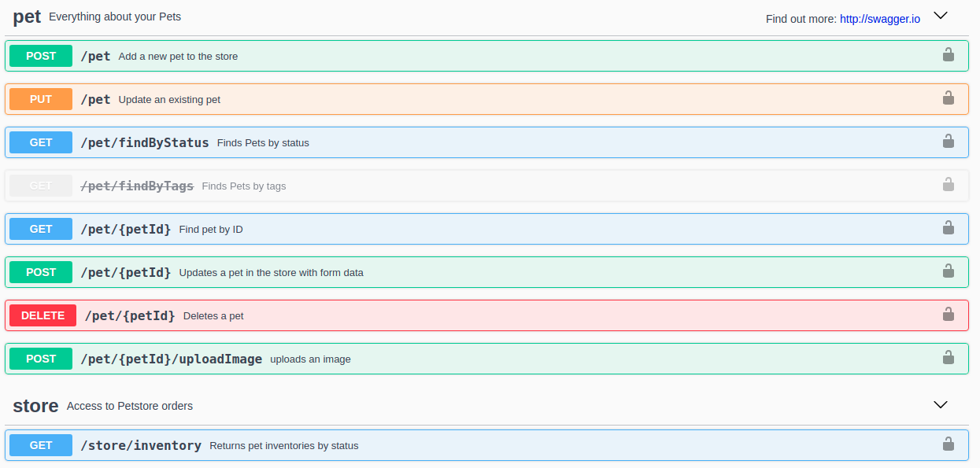980x468 pixels.
Task: Click lock icon on GET /pet/{petId} row
Action: pyautogui.click(x=948, y=228)
